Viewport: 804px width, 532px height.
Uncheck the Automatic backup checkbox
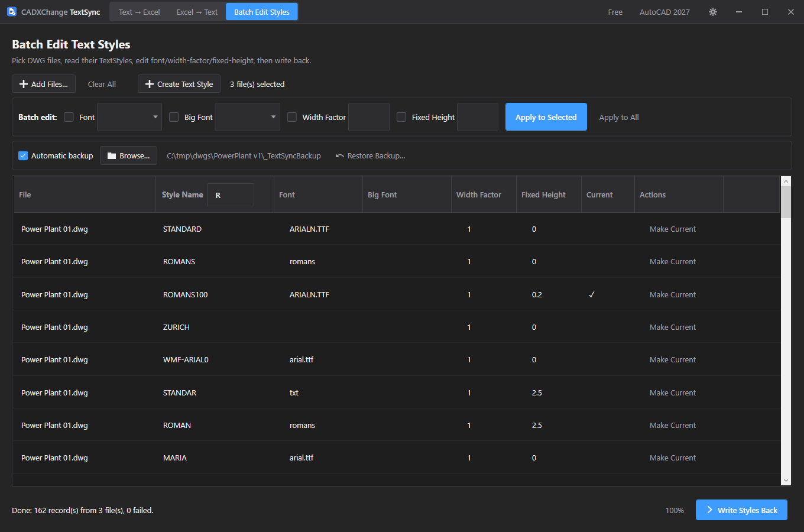(23, 155)
